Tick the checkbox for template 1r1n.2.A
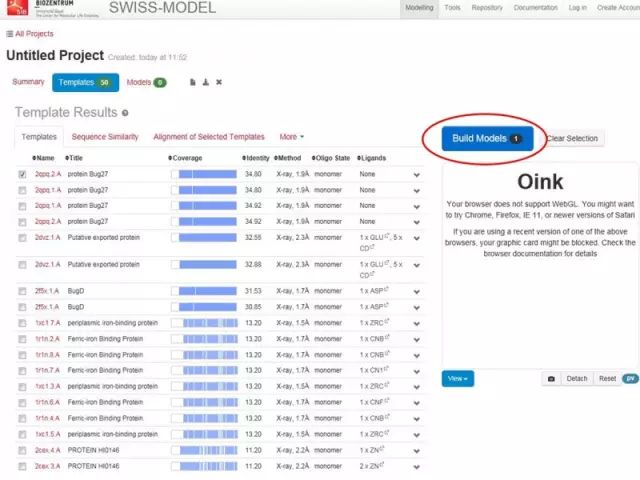Viewport: 640px width, 480px height. coord(22,339)
